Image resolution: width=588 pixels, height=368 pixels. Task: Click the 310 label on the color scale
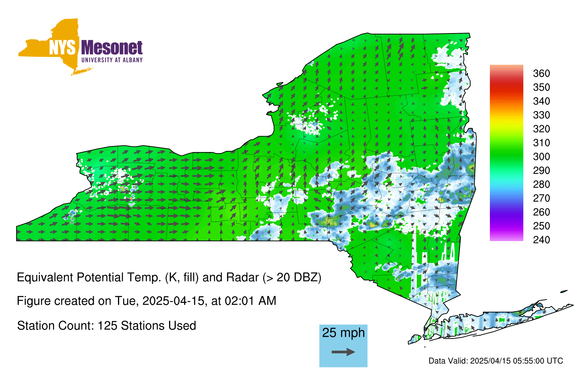click(541, 143)
